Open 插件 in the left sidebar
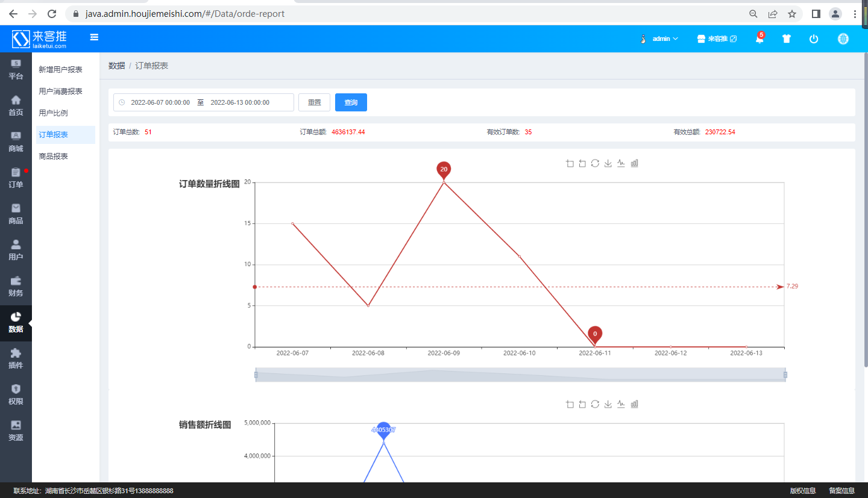868x498 pixels. coord(16,359)
